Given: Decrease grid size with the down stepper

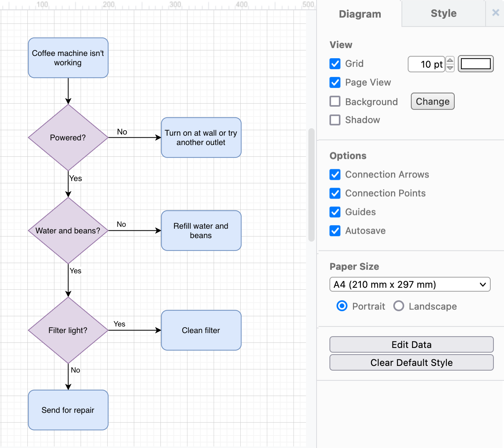Looking at the screenshot, I should pos(449,68).
